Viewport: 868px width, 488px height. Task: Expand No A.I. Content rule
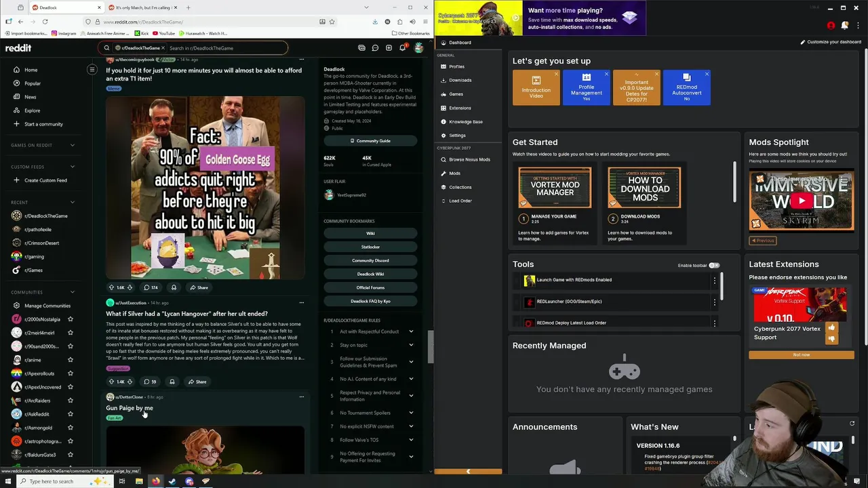click(x=411, y=379)
